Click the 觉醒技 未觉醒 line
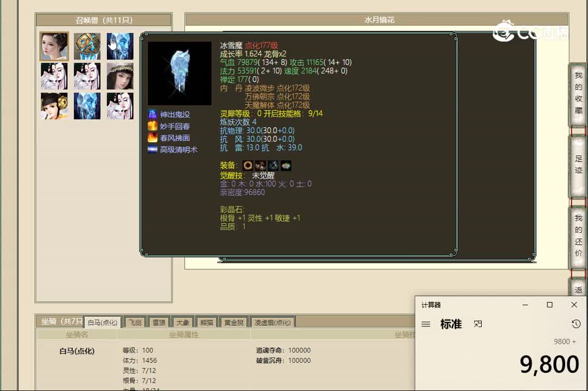Image resolution: width=588 pixels, height=391 pixels. pyautogui.click(x=247, y=175)
